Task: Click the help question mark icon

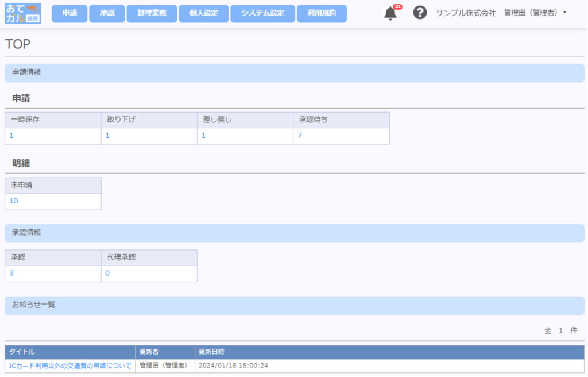Action: [x=420, y=13]
